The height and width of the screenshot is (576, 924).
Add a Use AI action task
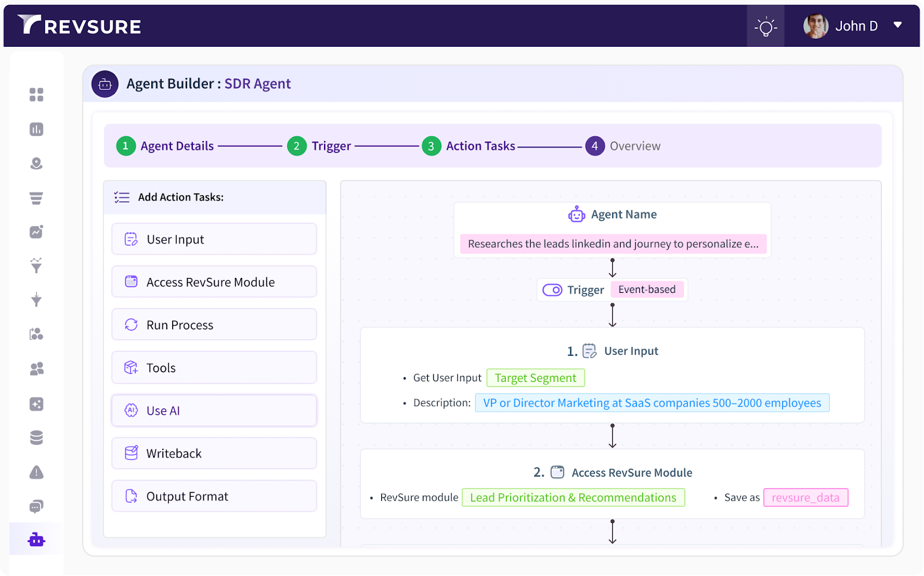click(214, 411)
